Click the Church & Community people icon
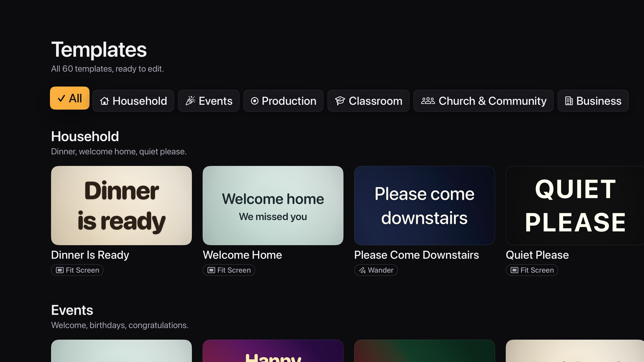This screenshot has height=362, width=644. pyautogui.click(x=428, y=101)
